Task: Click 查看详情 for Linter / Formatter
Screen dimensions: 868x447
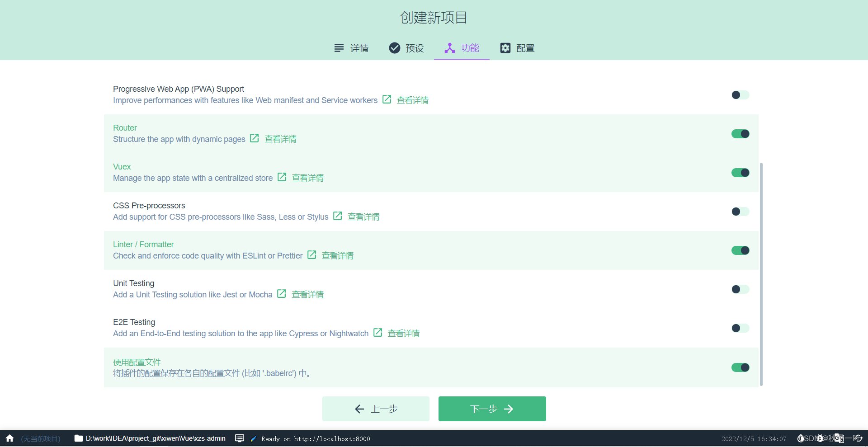Action: (338, 256)
